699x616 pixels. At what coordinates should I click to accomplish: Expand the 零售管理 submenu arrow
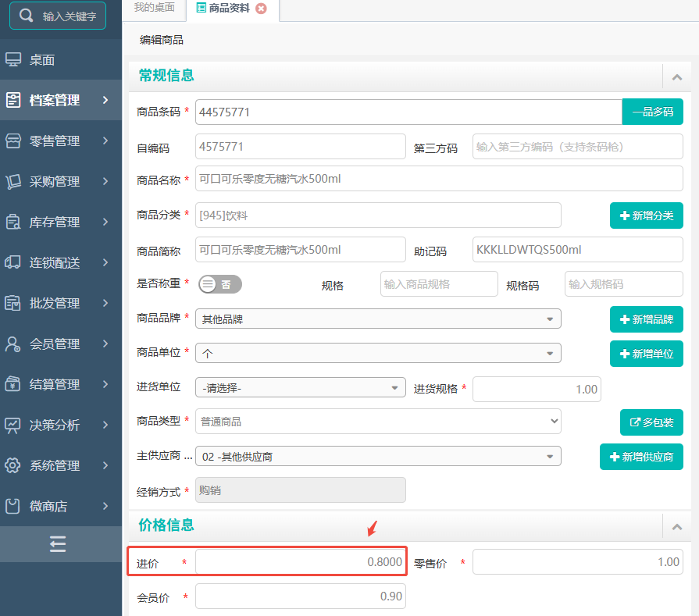tap(105, 141)
